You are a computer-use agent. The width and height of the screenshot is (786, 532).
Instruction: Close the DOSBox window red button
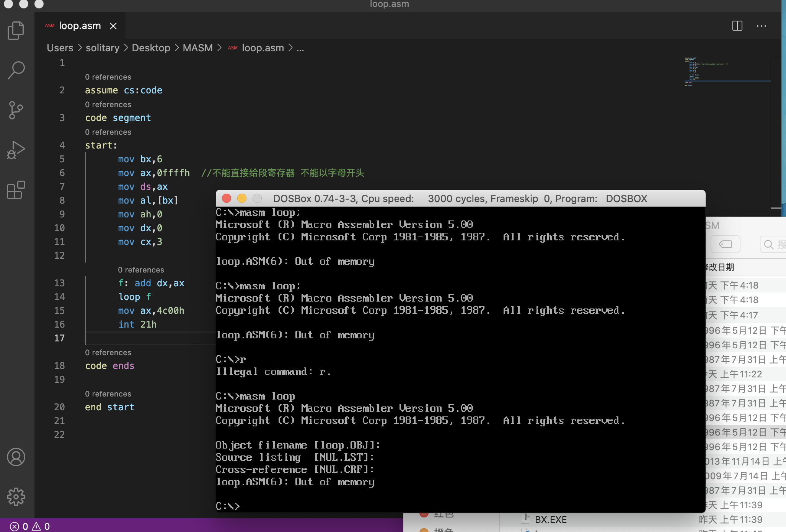227,198
